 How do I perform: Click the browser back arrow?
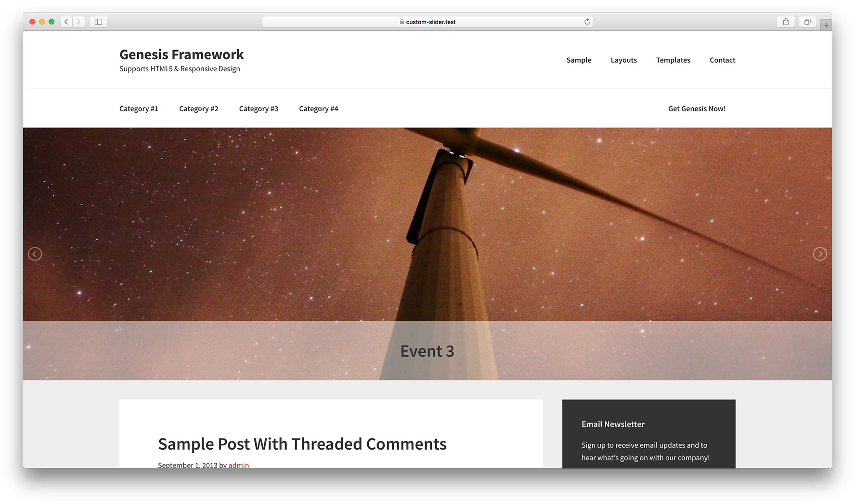66,21
